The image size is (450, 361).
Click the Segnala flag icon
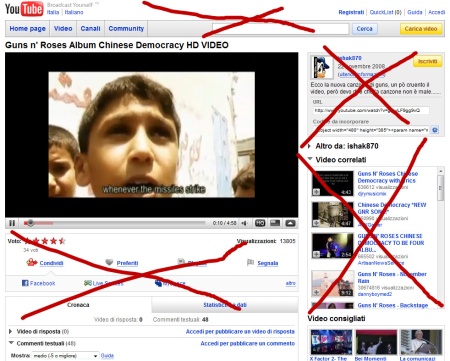click(x=250, y=263)
